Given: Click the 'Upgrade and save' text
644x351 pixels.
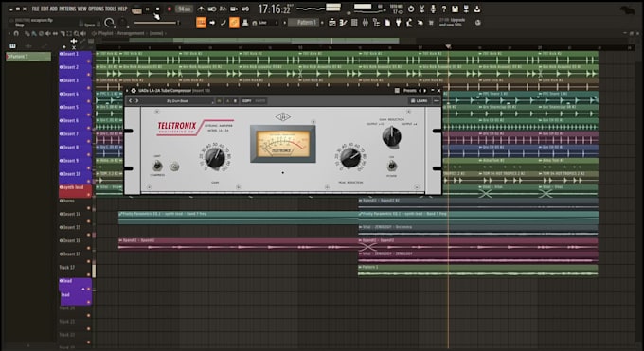Looking at the screenshot, I should click(x=452, y=22).
